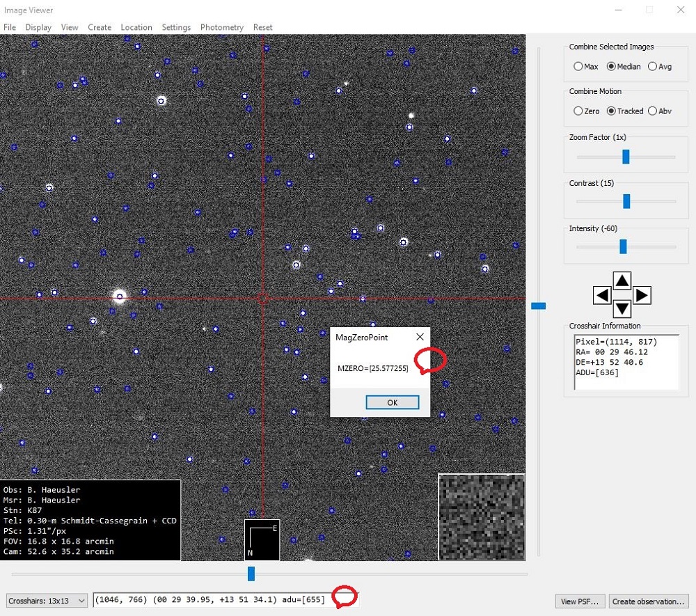The image size is (696, 616).
Task: Open the Create menu
Action: click(100, 27)
